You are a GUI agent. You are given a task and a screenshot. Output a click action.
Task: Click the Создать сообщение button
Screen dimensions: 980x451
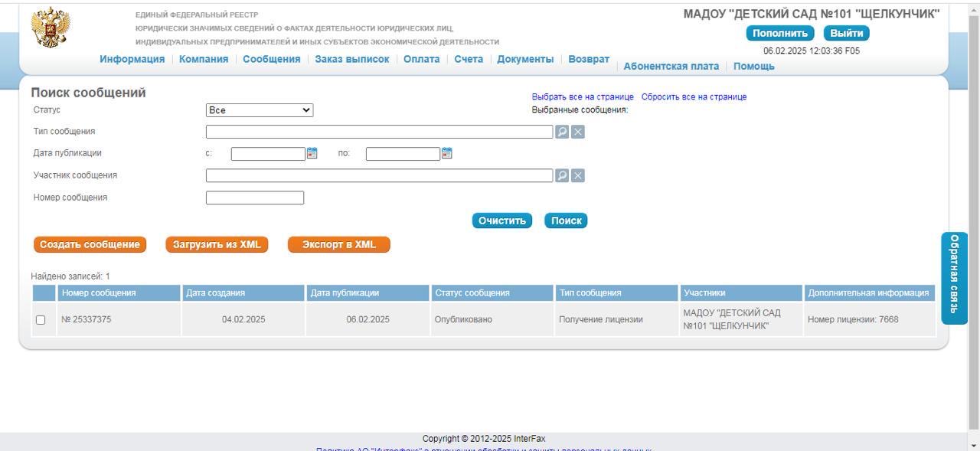pyautogui.click(x=90, y=244)
